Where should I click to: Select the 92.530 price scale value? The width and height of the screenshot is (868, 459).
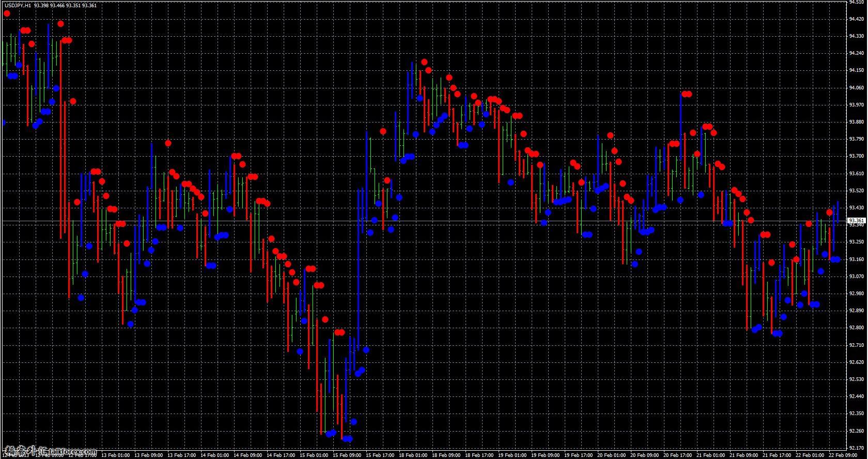pyautogui.click(x=857, y=379)
